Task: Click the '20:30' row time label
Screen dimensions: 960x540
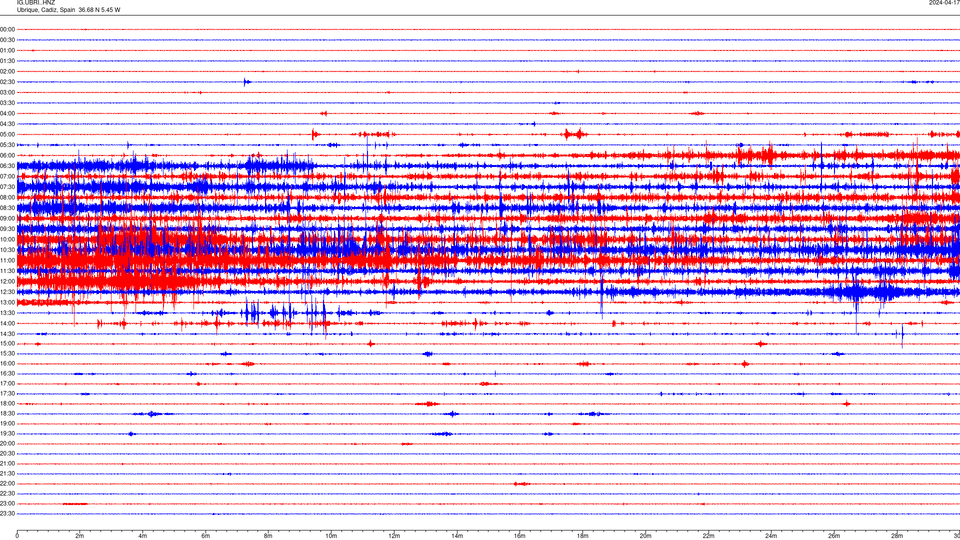Action: coord(7,454)
